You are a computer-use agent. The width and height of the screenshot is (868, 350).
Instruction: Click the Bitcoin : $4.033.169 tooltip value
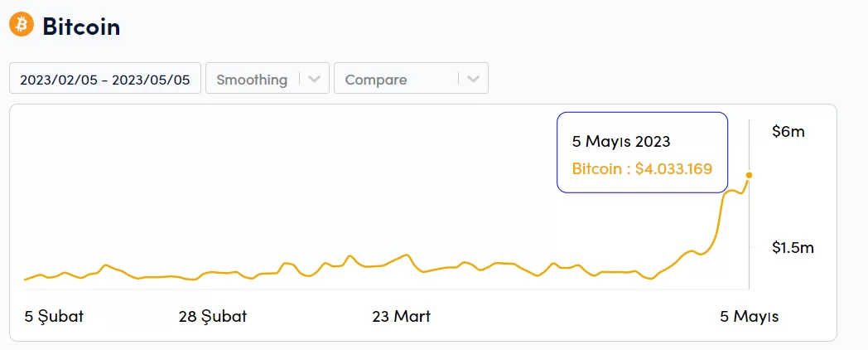pos(642,168)
